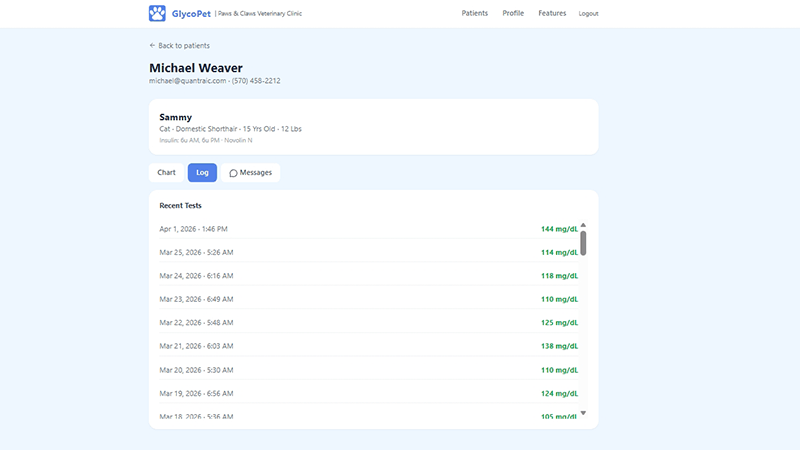Select the Apr 1, 2026 - 1:46 PM entry
Image resolution: width=800 pixels, height=450 pixels.
point(368,229)
